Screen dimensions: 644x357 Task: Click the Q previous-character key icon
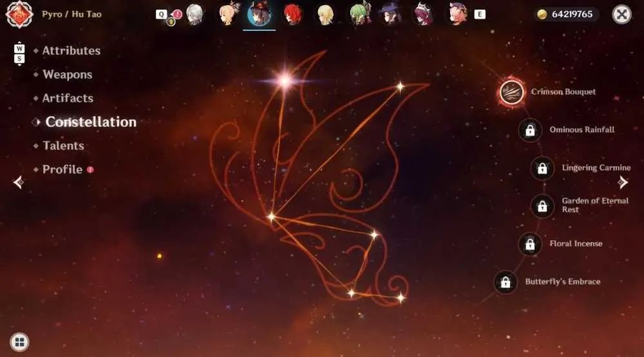162,14
